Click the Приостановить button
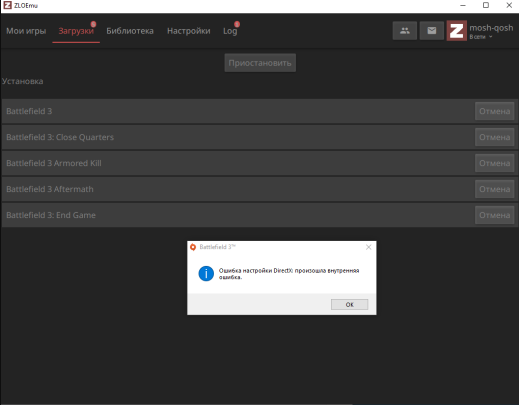 (x=260, y=63)
